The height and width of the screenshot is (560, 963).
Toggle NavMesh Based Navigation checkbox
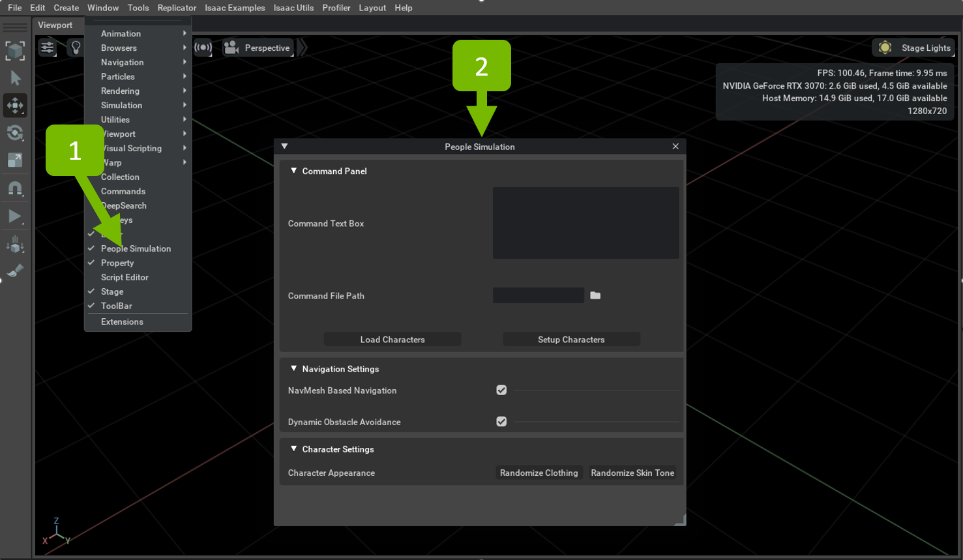tap(501, 390)
